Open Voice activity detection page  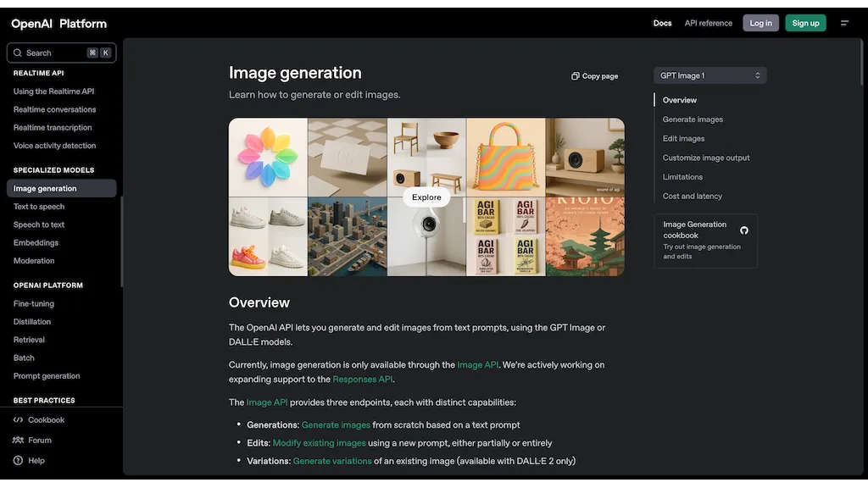pyautogui.click(x=54, y=146)
